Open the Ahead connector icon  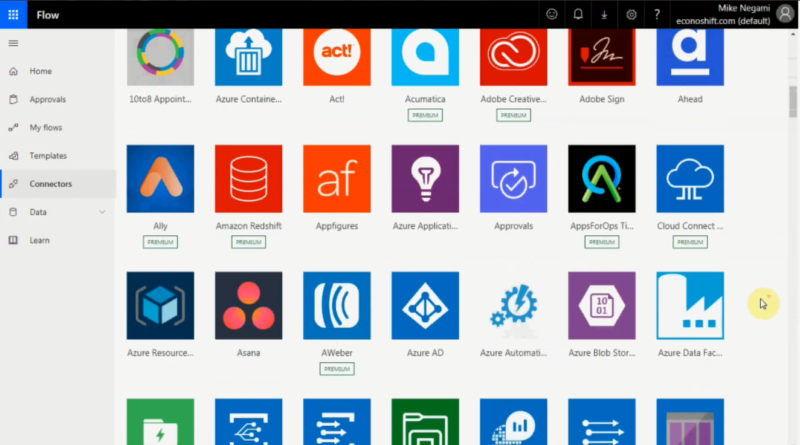click(690, 57)
